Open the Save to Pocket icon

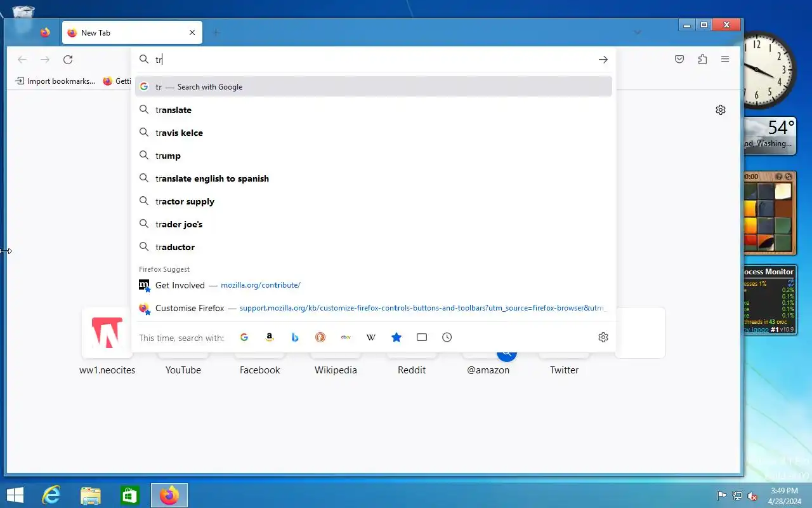(679, 60)
